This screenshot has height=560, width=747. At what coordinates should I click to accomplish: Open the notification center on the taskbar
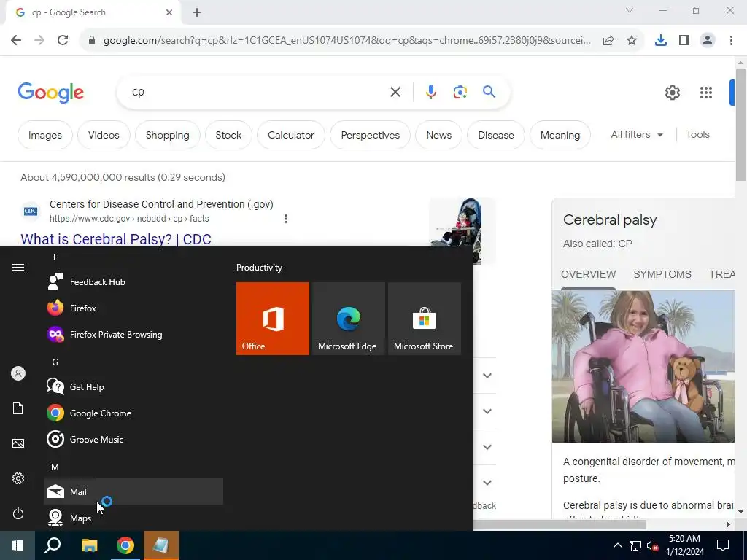(x=723, y=545)
